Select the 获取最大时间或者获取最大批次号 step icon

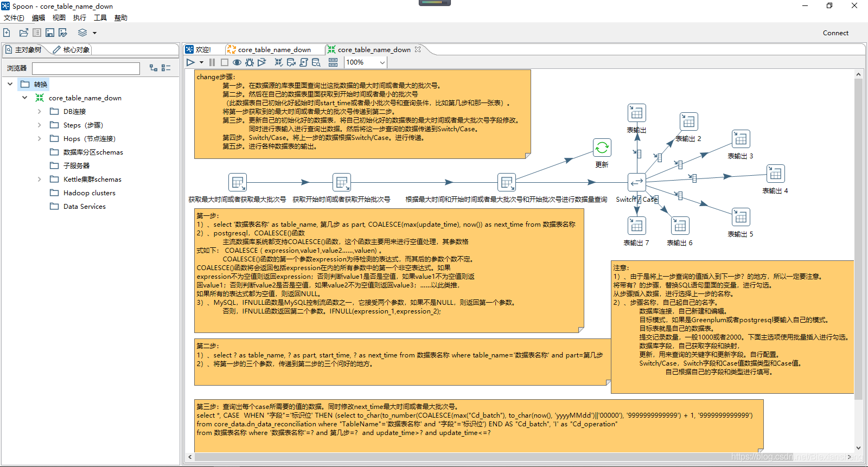click(238, 182)
